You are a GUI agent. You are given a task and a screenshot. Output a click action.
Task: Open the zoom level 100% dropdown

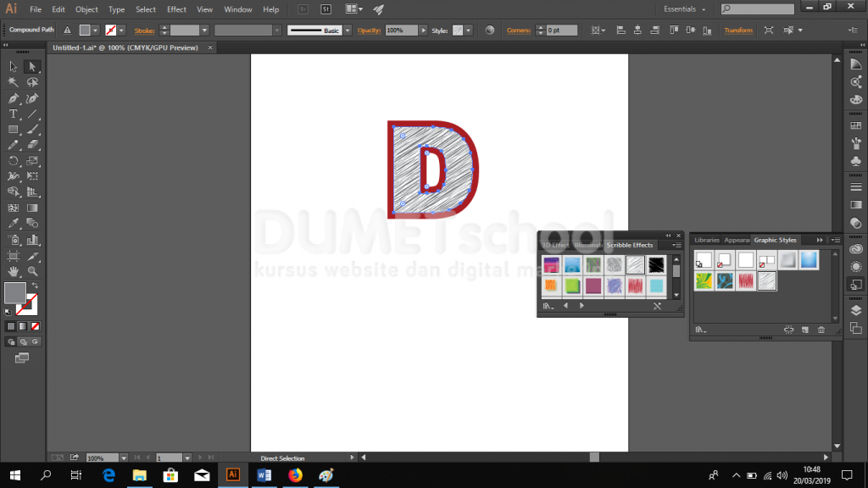[x=124, y=458]
